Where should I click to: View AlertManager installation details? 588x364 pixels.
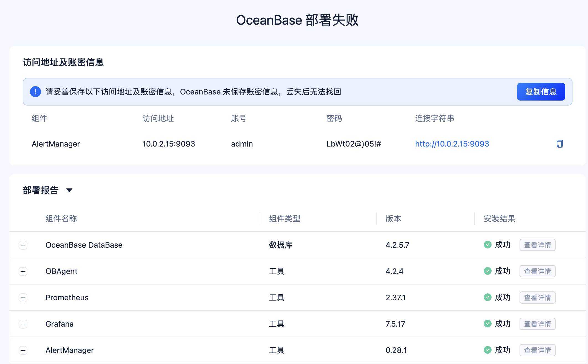(x=537, y=350)
